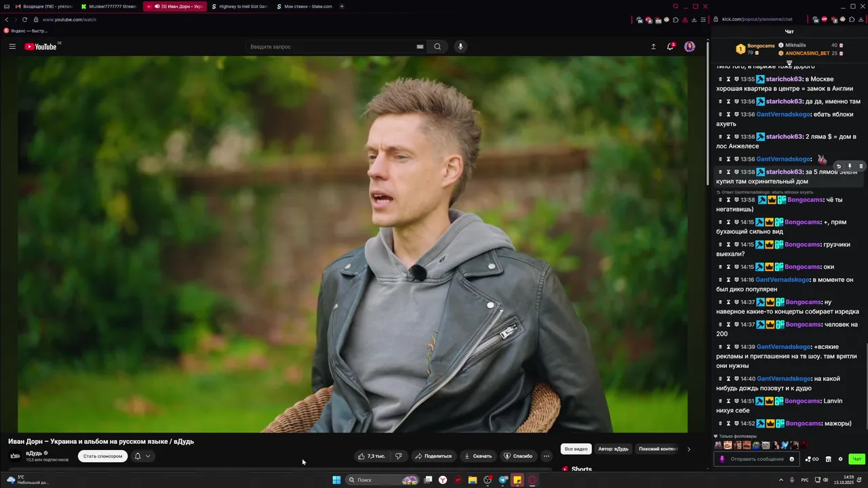
Task: Expand the channel notification bell dropdown
Action: pos(142,456)
